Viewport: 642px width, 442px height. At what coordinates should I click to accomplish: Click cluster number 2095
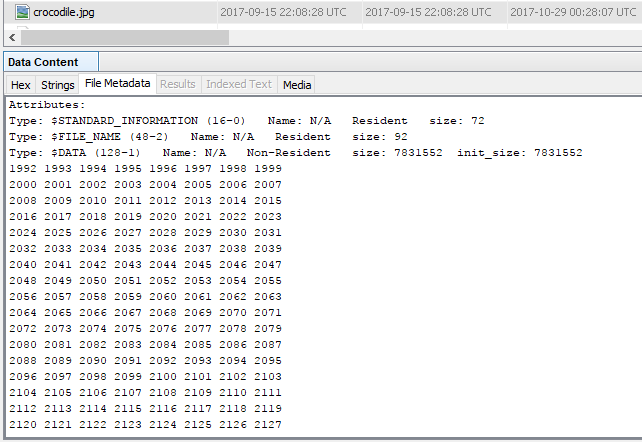[268, 361]
